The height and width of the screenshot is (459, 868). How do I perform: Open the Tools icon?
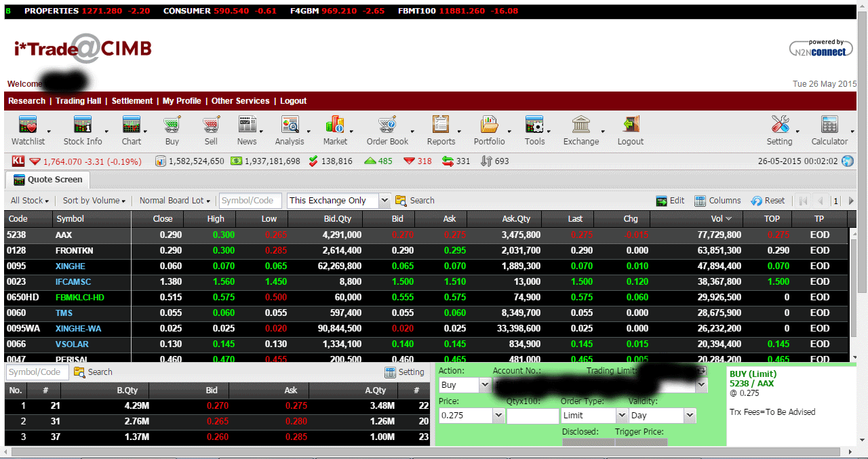[534, 125]
